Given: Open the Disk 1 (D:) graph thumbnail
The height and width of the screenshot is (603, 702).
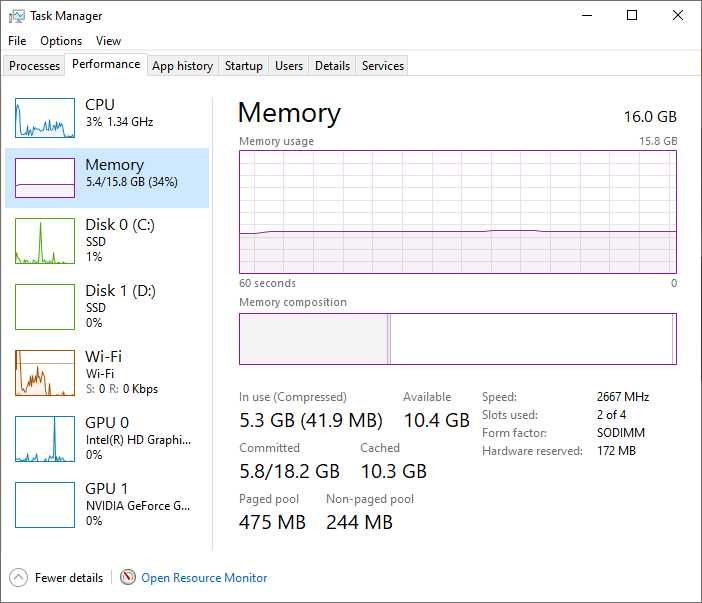Looking at the screenshot, I should [45, 307].
